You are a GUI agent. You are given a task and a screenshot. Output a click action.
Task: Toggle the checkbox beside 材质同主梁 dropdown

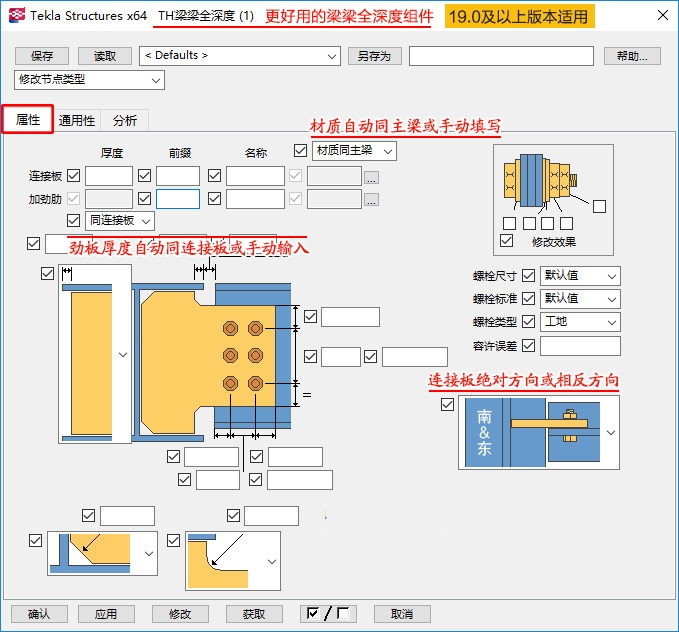300,150
